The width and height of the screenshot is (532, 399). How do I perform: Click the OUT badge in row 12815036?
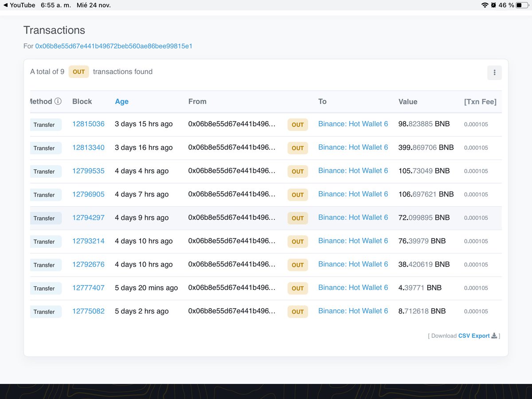pyautogui.click(x=297, y=125)
